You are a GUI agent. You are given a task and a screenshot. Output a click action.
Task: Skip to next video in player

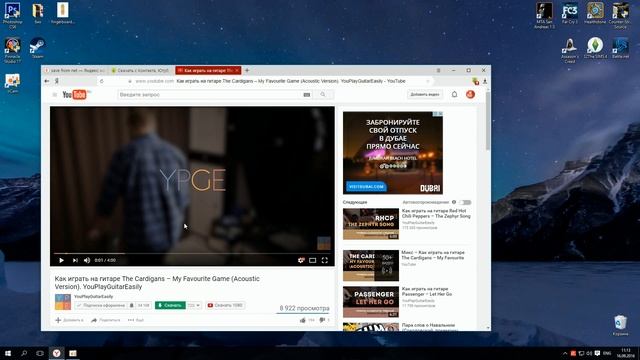tap(75, 260)
